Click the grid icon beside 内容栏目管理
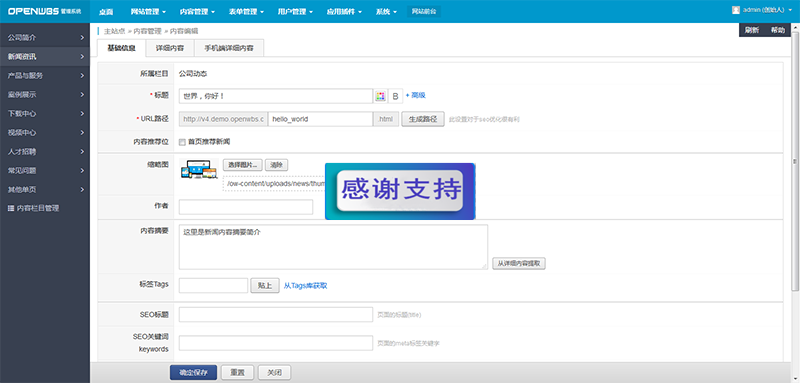The width and height of the screenshot is (800, 383). click(11, 209)
